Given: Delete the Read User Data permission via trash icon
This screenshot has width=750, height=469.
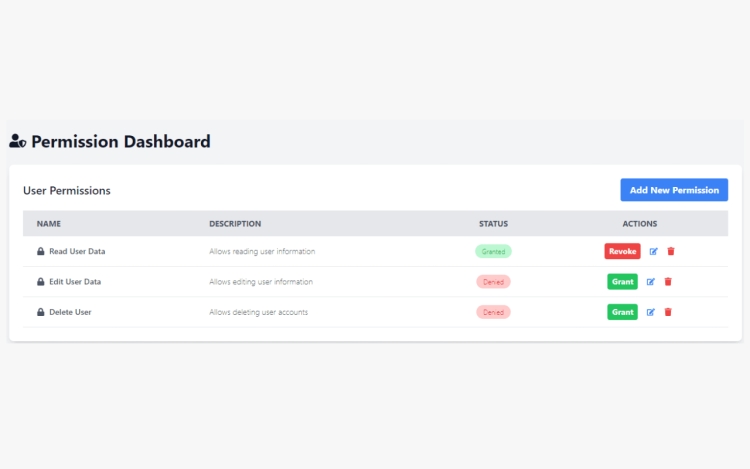Looking at the screenshot, I should pyautogui.click(x=671, y=251).
